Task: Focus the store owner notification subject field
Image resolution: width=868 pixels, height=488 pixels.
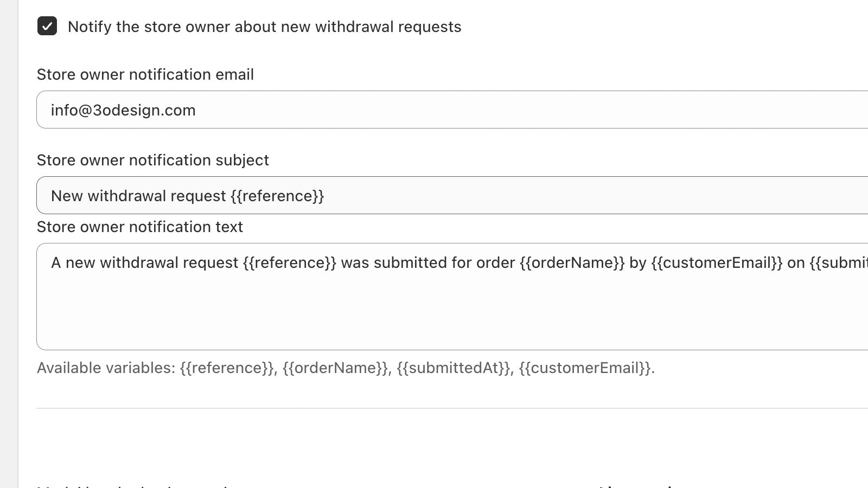Action: point(452,195)
